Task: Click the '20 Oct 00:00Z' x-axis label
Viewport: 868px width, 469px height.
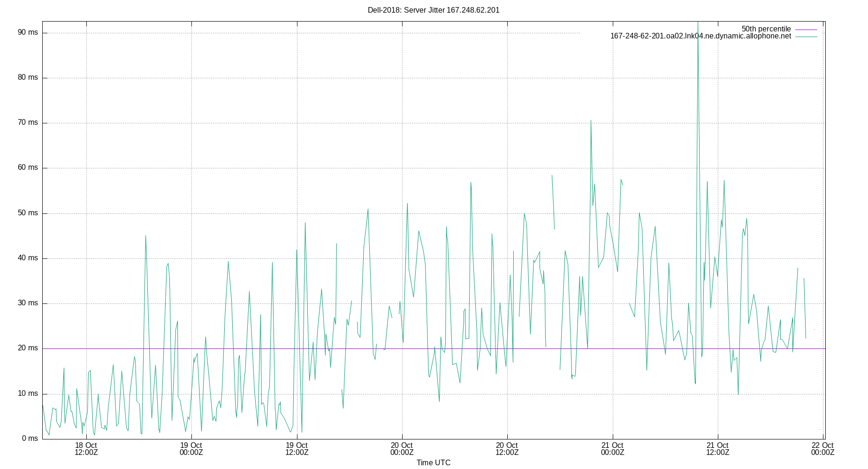Action: coord(402,449)
